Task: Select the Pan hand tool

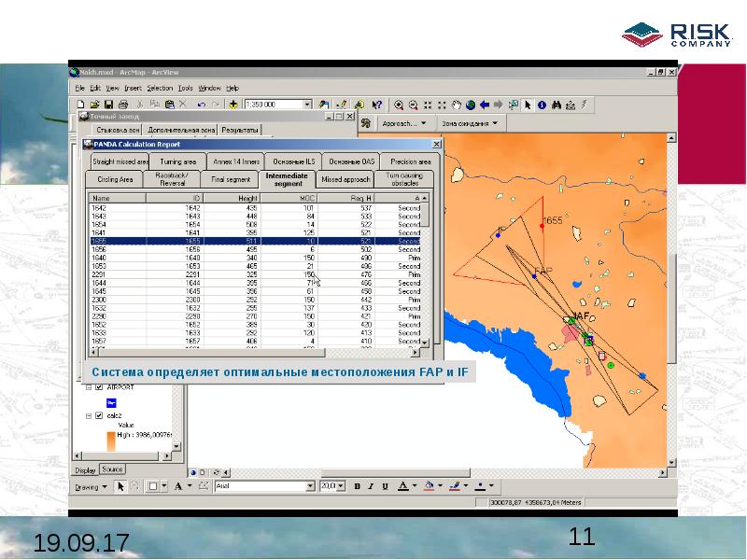Action: tap(457, 105)
